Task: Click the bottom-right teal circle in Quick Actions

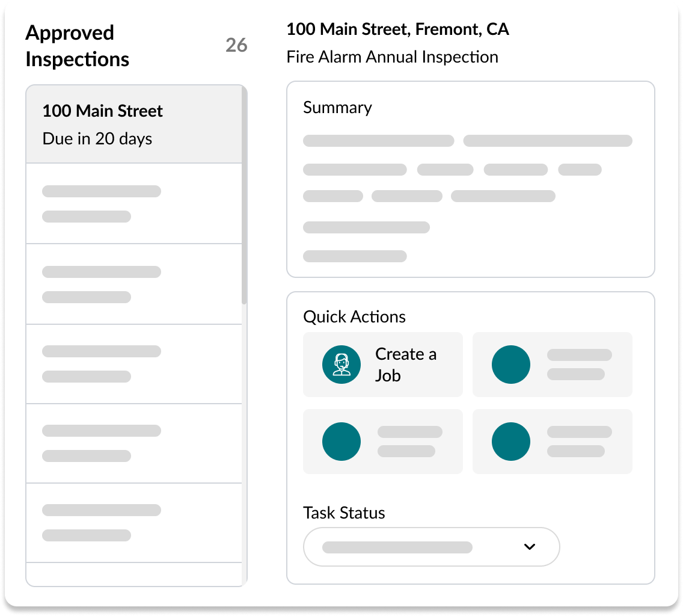Action: point(511,442)
